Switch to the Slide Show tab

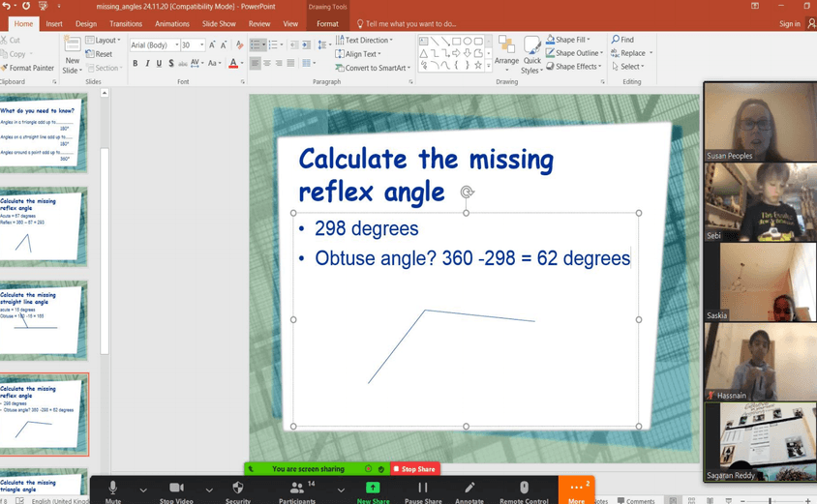tap(219, 23)
